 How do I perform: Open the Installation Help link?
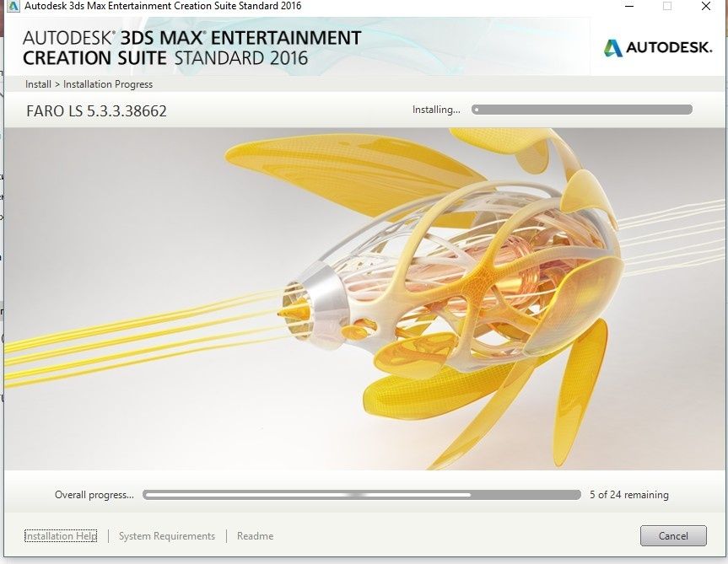click(61, 535)
